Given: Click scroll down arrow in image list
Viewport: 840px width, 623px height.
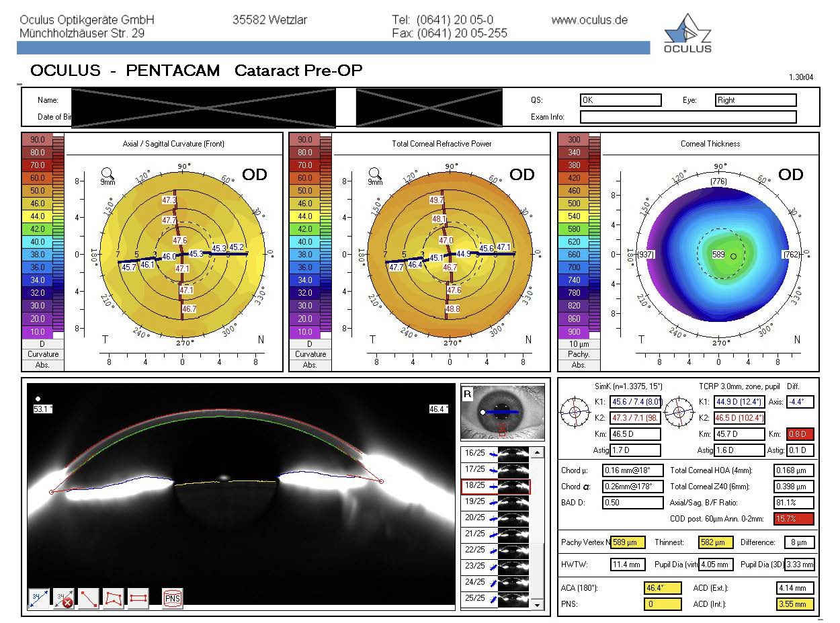Looking at the screenshot, I should pyautogui.click(x=536, y=605).
